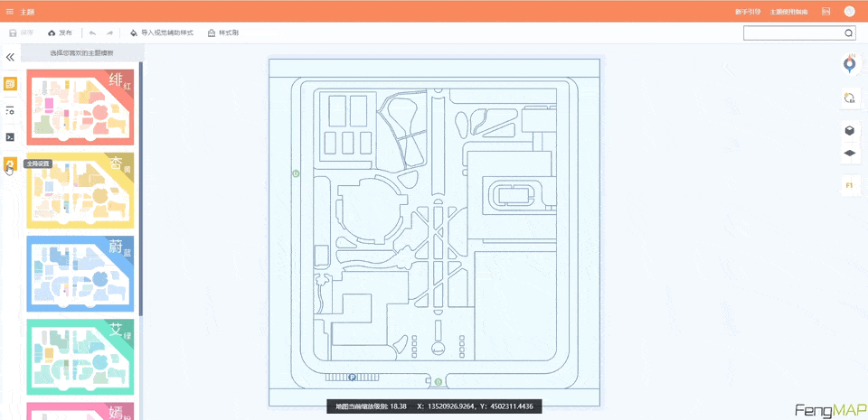Choose the 艾绿 green theme template
The image size is (868, 420).
pyautogui.click(x=80, y=356)
